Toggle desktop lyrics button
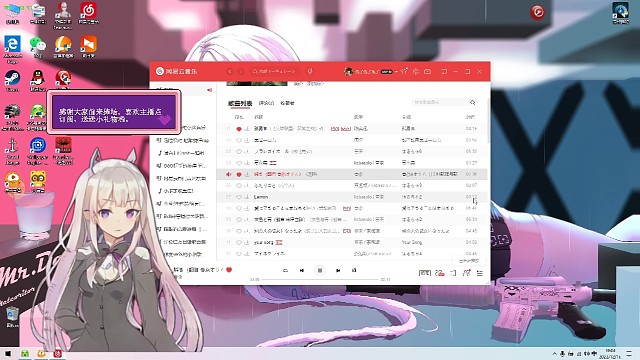Image resolution: width=640 pixels, height=360 pixels. coord(354,270)
